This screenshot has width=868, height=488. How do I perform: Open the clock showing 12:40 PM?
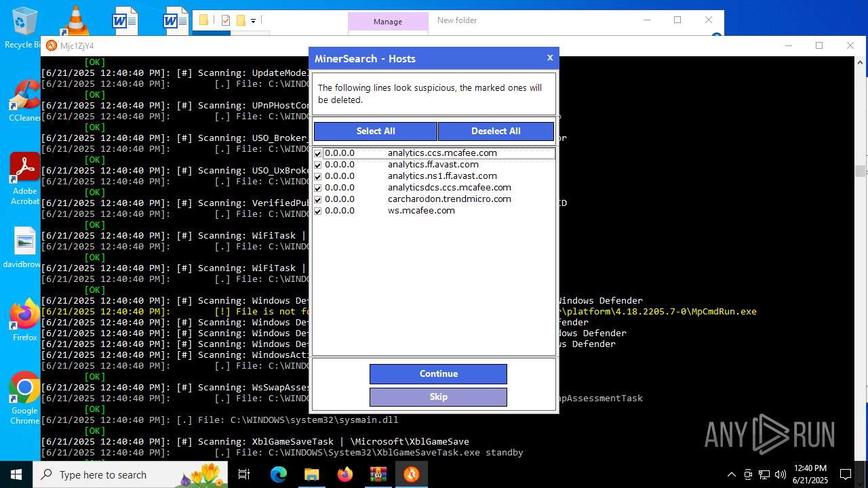click(810, 474)
